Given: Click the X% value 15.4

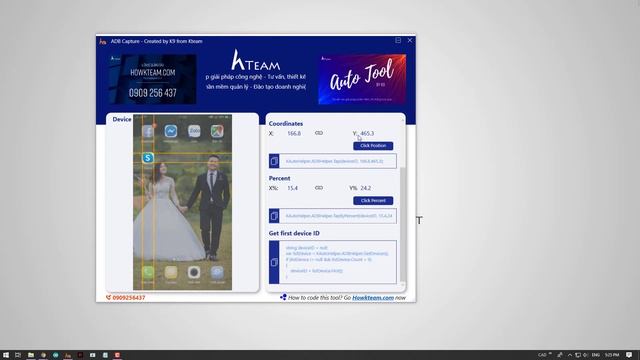Looking at the screenshot, I should pyautogui.click(x=292, y=188).
